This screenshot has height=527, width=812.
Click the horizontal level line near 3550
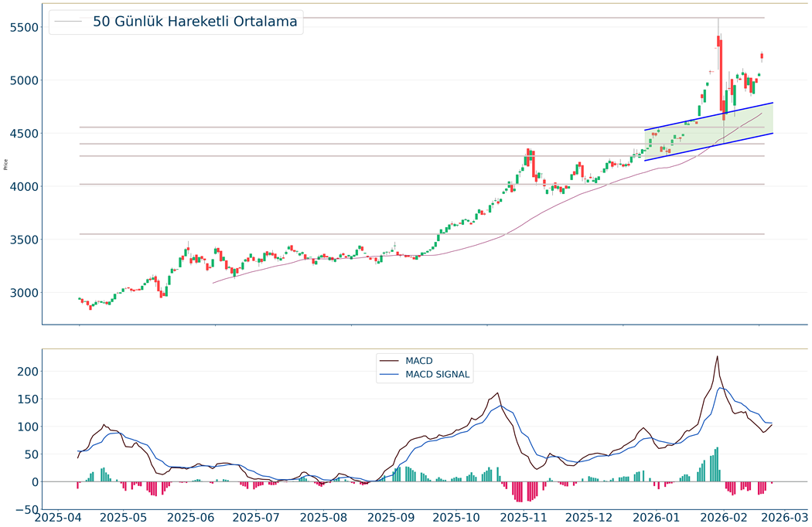coord(387,234)
